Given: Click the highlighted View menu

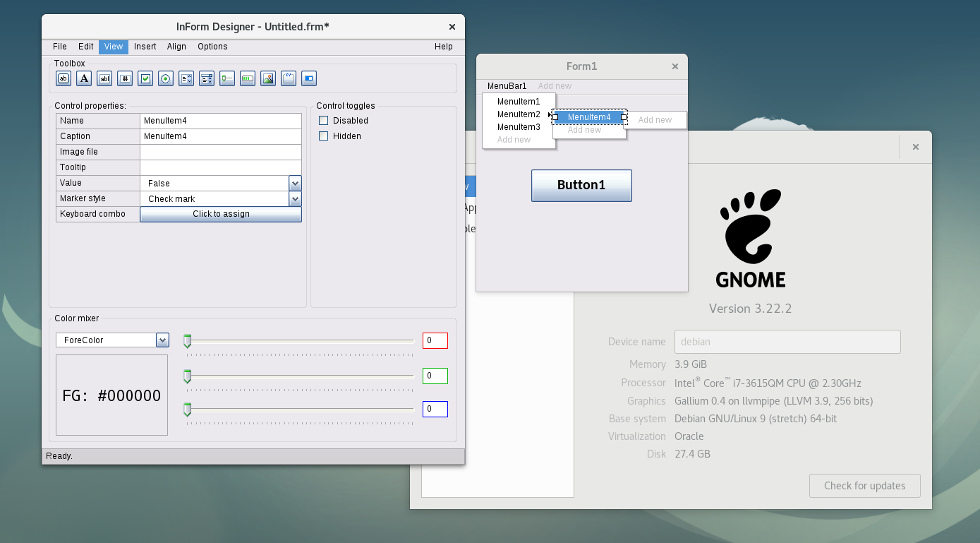Looking at the screenshot, I should (114, 47).
